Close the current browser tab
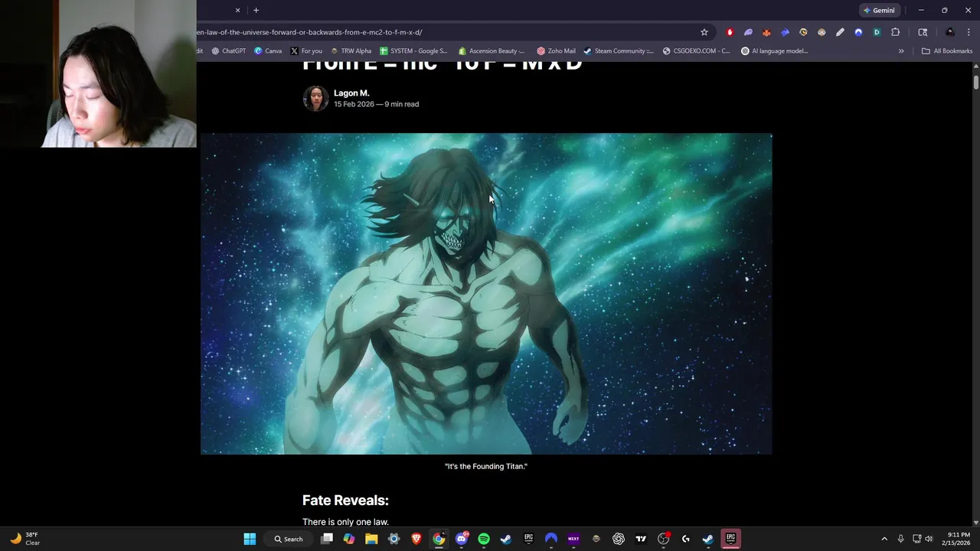Viewport: 980px width, 551px height. click(237, 10)
